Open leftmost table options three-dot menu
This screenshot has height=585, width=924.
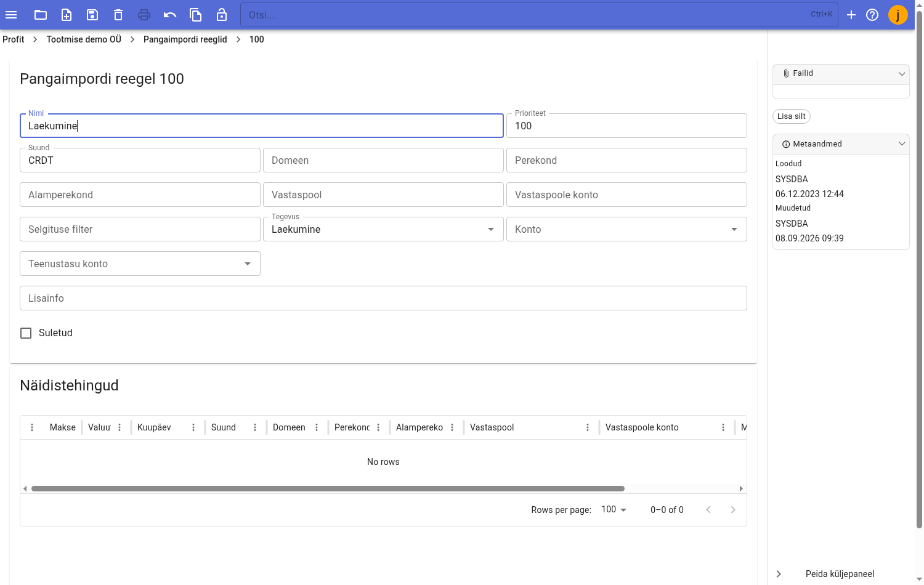tap(32, 427)
